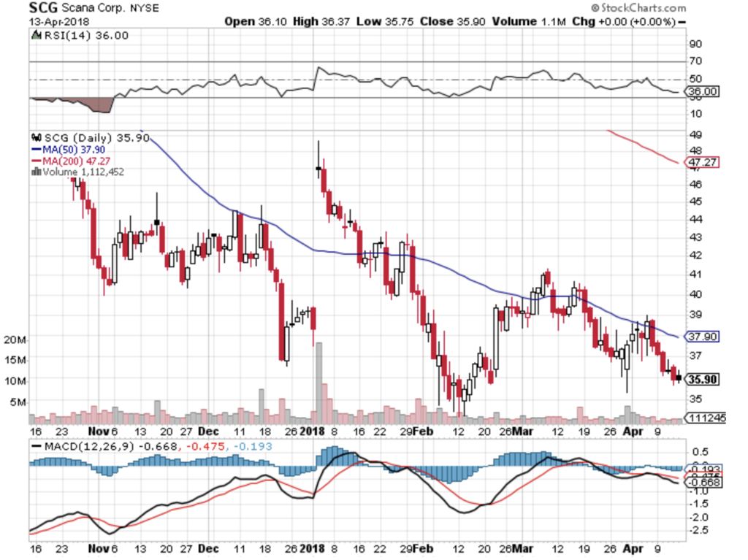Screen dimensions: 748x560
Task: Click the 49 price axis label
Action: (x=695, y=134)
